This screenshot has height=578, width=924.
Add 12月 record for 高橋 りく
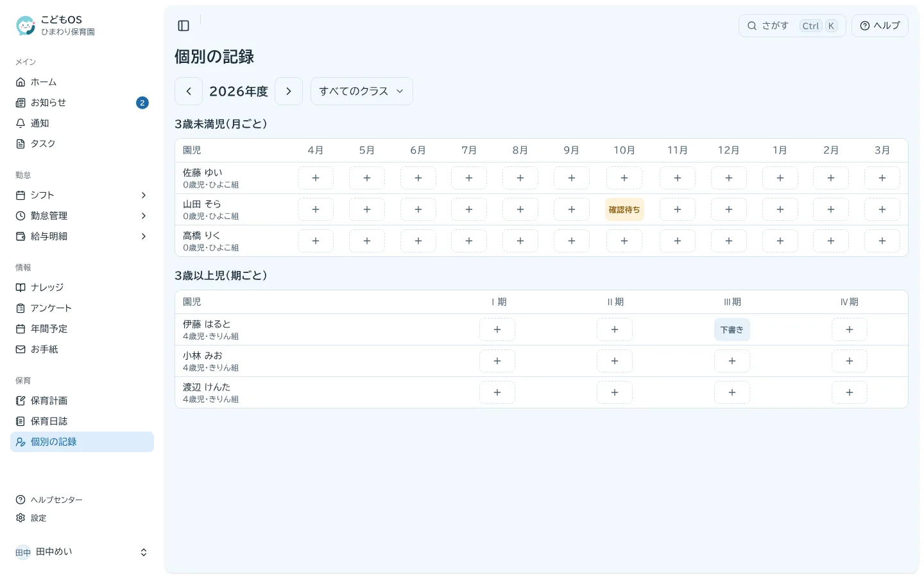point(729,241)
